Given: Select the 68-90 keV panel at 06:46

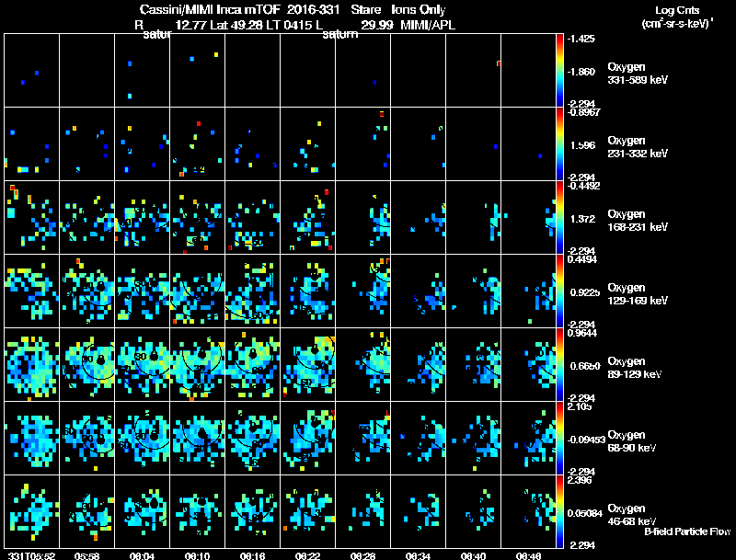Looking at the screenshot, I should tap(528, 438).
